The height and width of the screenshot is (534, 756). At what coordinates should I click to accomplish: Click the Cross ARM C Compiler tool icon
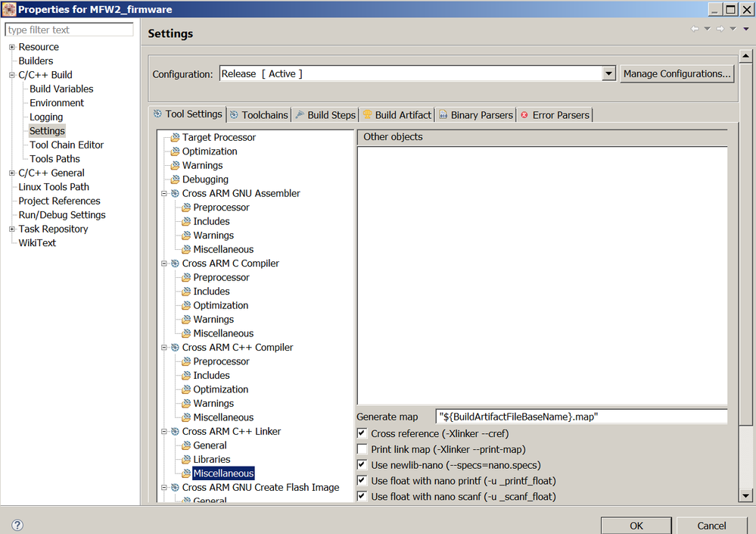click(175, 264)
